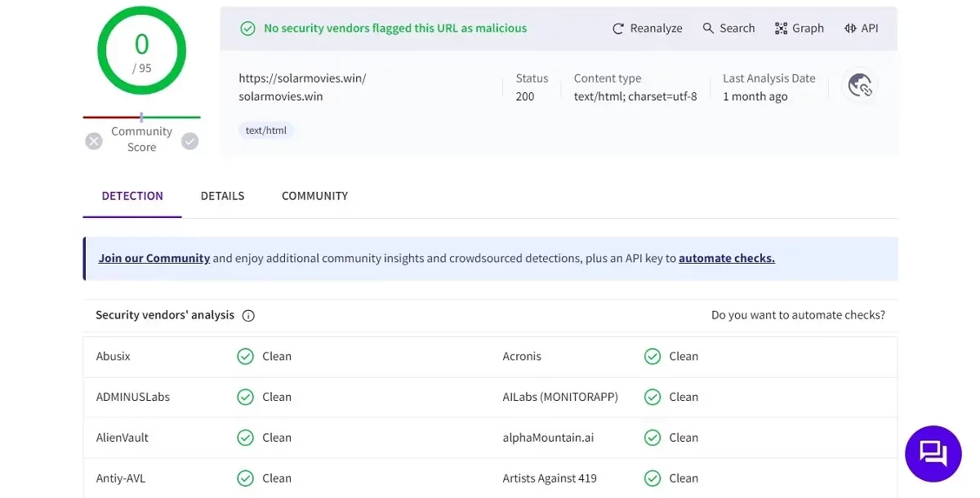980x498 pixels.
Task: Click the ADMINUSLabs Clean check icon
Action: 245,397
